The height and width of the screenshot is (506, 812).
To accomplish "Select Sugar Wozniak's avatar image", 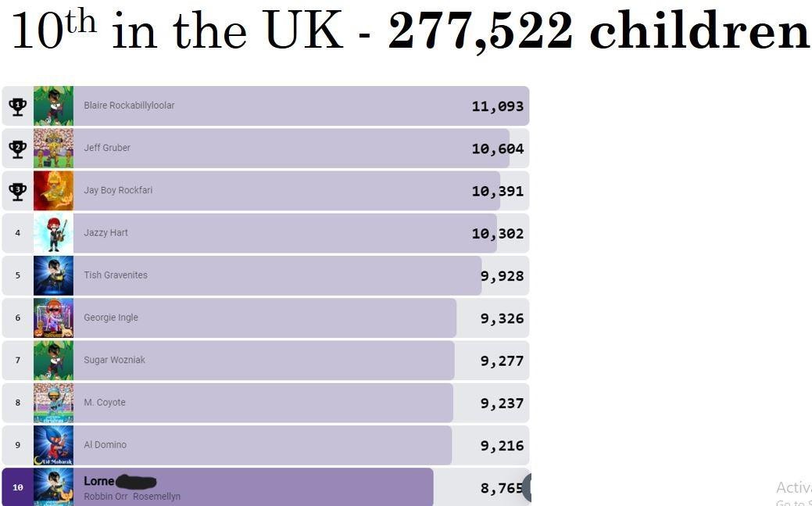I will (53, 360).
